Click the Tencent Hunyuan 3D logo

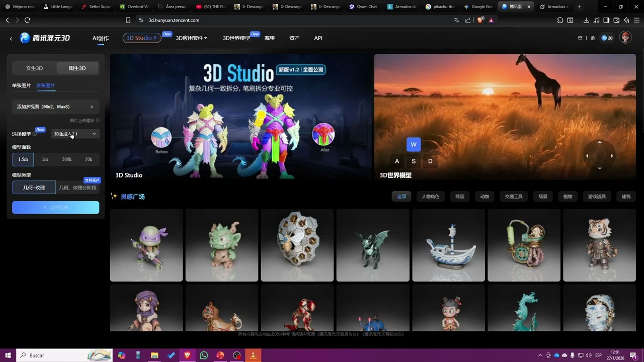click(45, 38)
